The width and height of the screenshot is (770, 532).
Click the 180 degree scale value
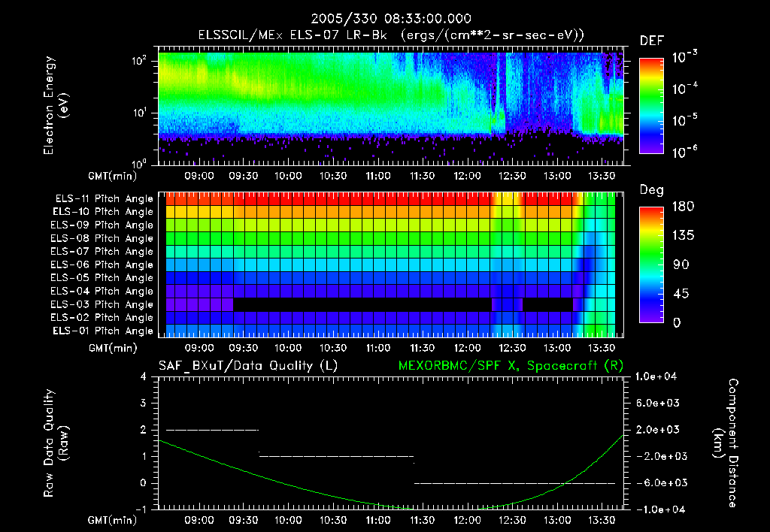tap(684, 207)
